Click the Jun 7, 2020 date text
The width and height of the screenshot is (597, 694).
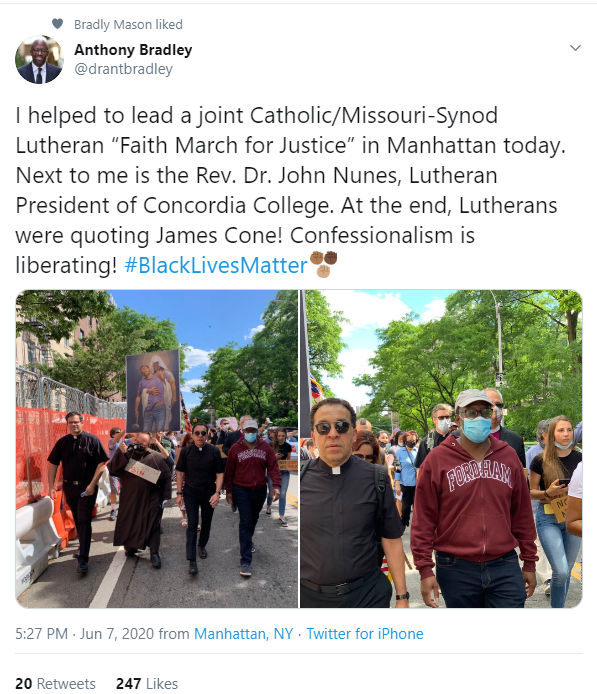(117, 634)
